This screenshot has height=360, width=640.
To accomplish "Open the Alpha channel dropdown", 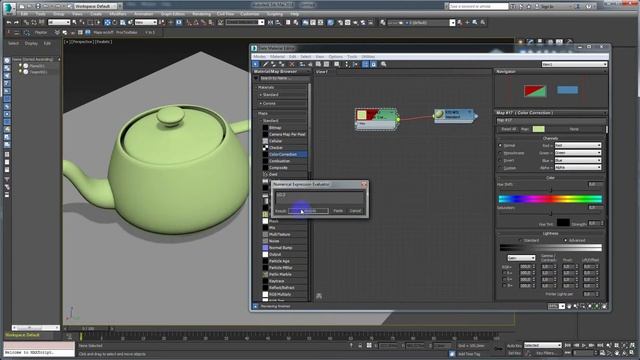I will coord(578,167).
